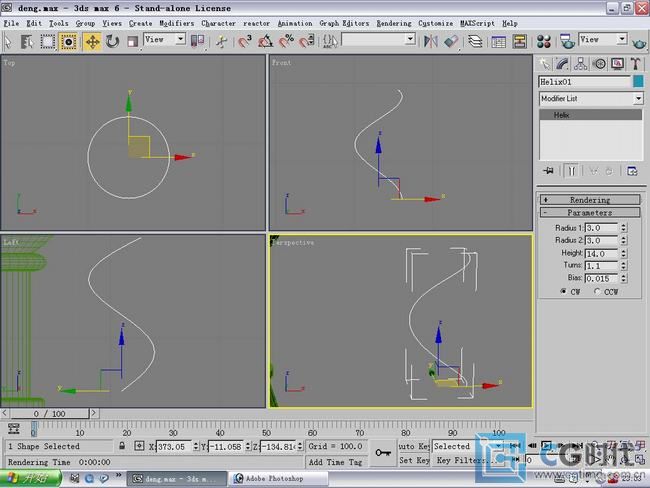The width and height of the screenshot is (650, 488).
Task: Click the Radius 1 value field
Action: coord(601,228)
